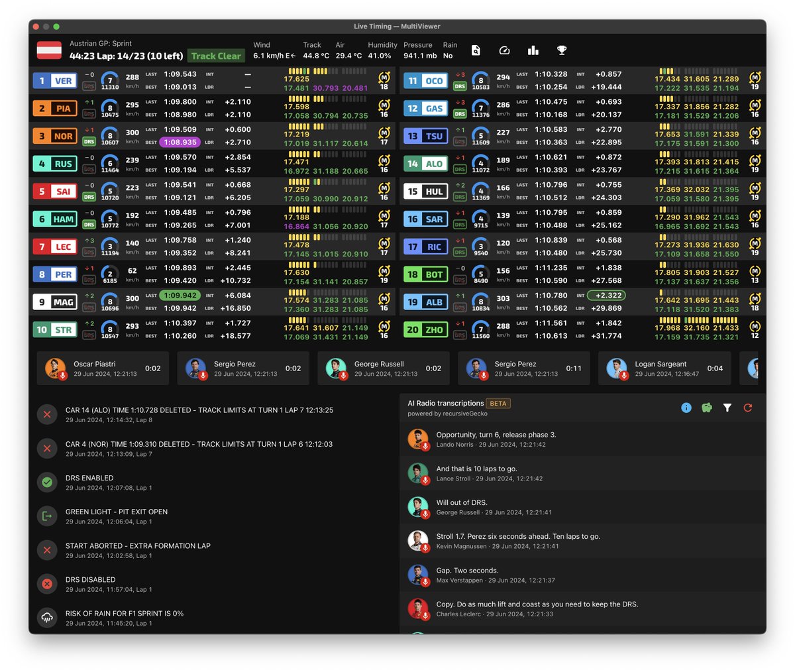Select the TSU driver tag
Screen dimensions: 795x672
coord(426,136)
